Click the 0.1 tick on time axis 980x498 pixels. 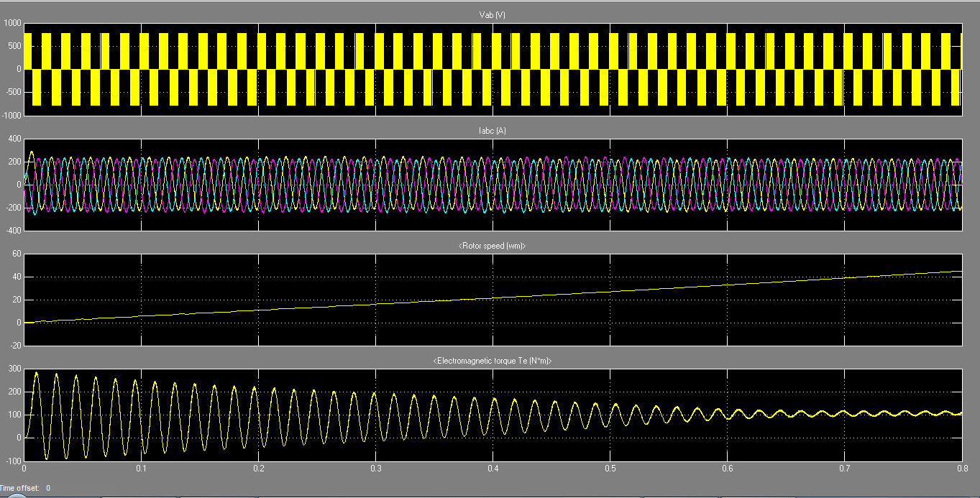coord(142,468)
